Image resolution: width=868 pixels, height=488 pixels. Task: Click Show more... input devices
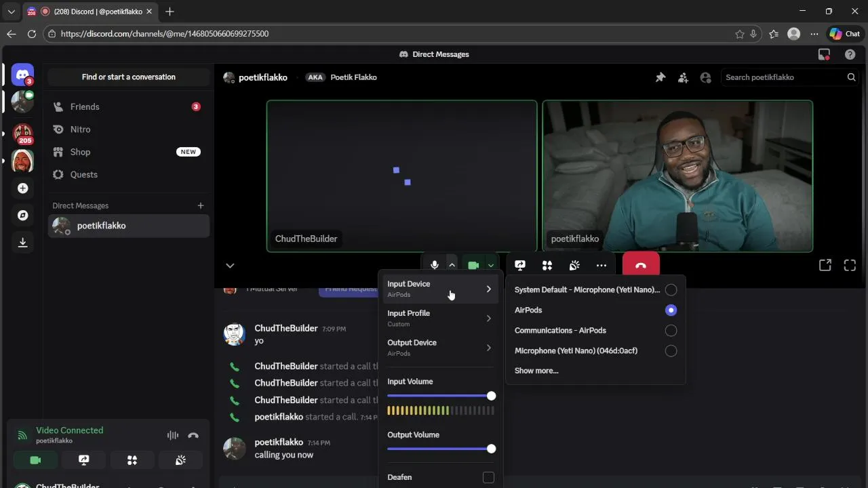coord(536,371)
